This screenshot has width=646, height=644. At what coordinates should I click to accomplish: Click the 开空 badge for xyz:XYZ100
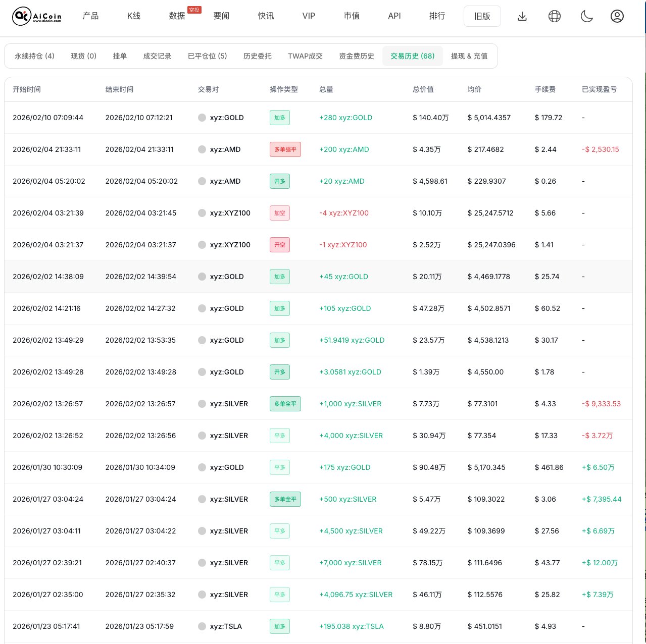click(x=279, y=245)
